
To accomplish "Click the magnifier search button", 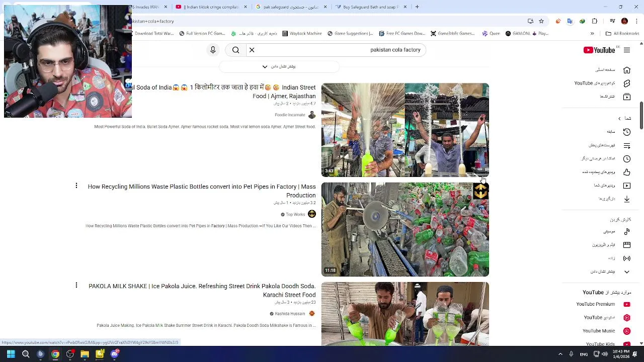I will 235,50.
